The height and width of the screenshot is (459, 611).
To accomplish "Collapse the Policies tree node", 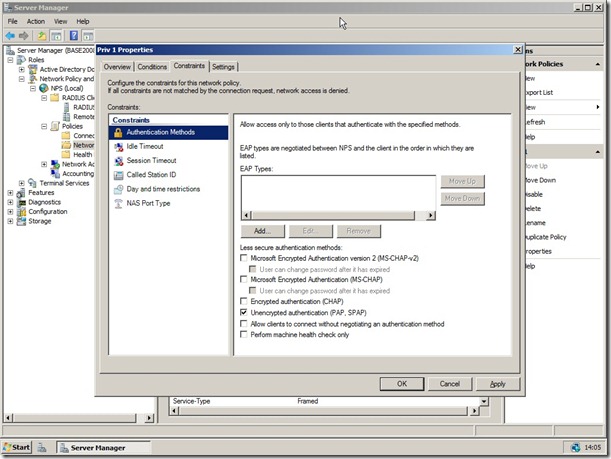I will 44,127.
